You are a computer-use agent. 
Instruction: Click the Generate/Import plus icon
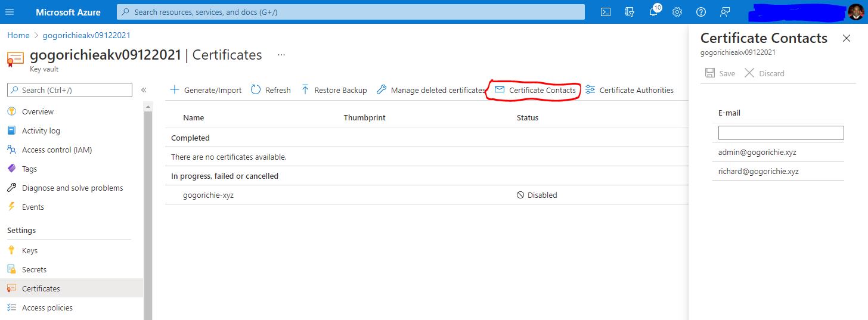(x=175, y=90)
